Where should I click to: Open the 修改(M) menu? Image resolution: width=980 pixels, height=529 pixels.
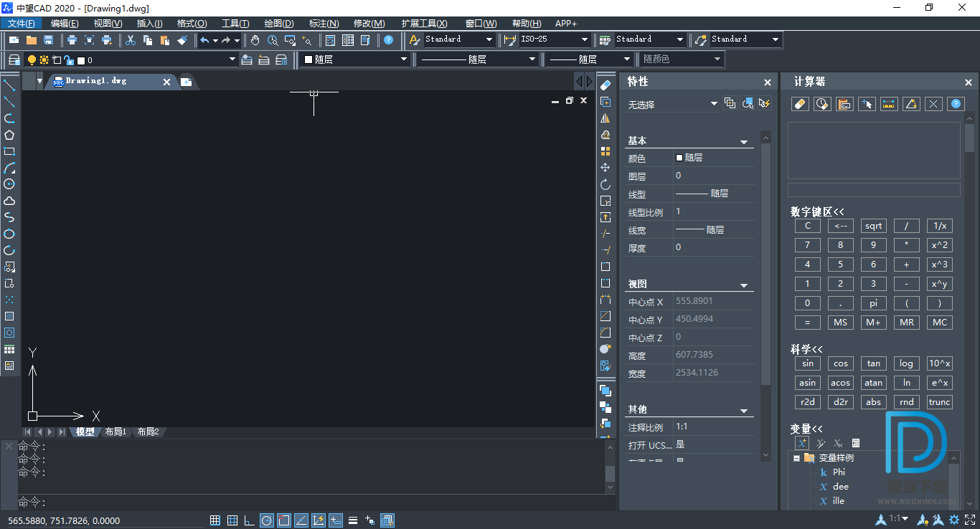point(369,24)
